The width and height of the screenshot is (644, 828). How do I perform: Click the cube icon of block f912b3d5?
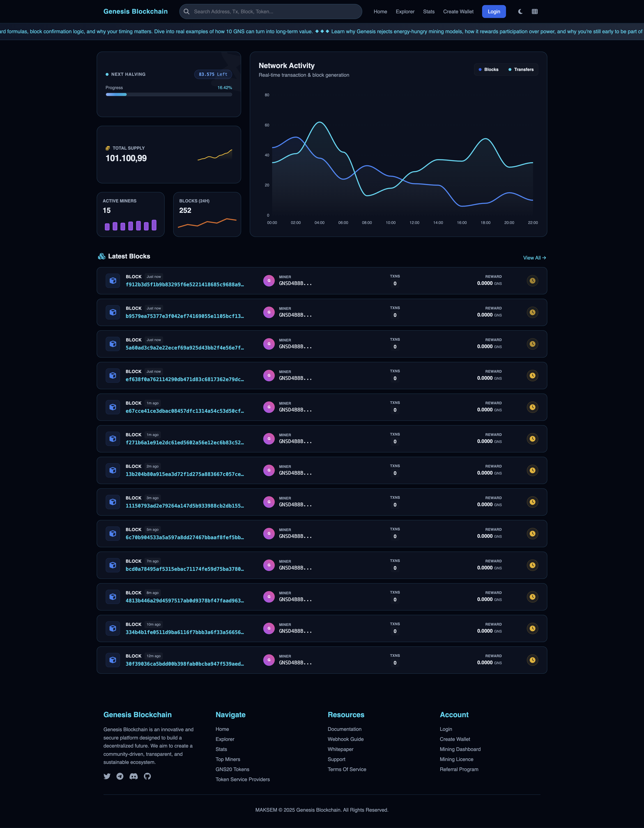click(113, 281)
